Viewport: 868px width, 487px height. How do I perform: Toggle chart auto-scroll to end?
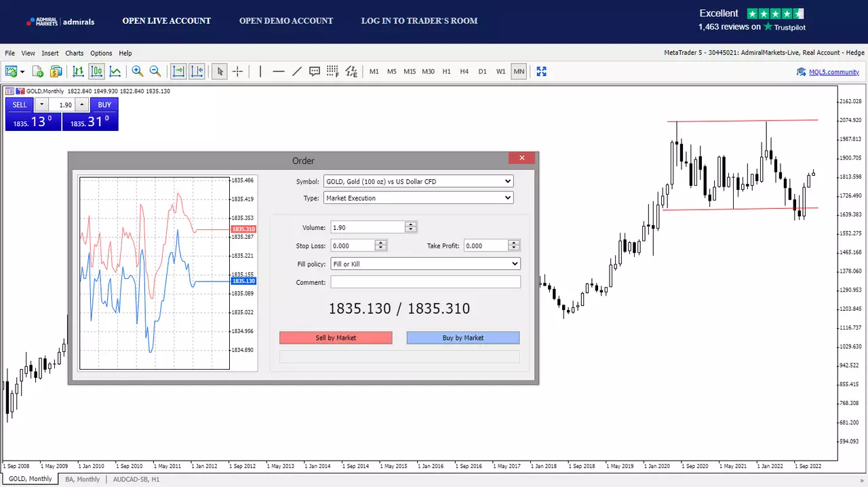coord(178,71)
